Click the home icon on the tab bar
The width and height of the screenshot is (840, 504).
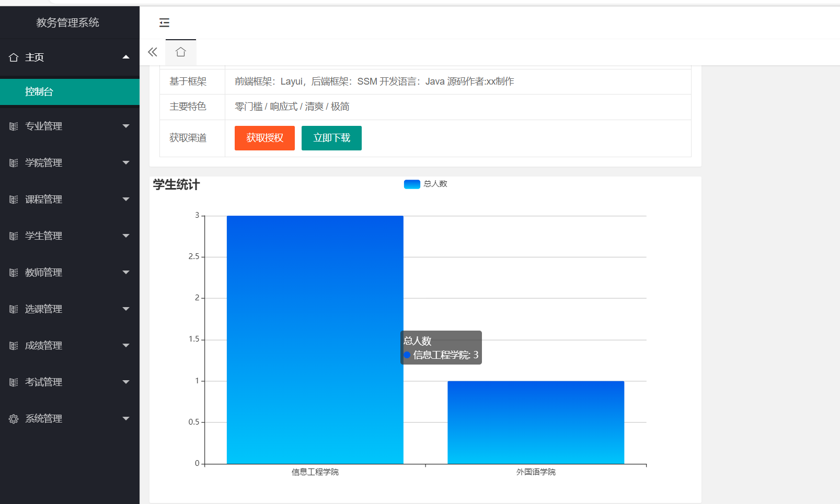[180, 52]
